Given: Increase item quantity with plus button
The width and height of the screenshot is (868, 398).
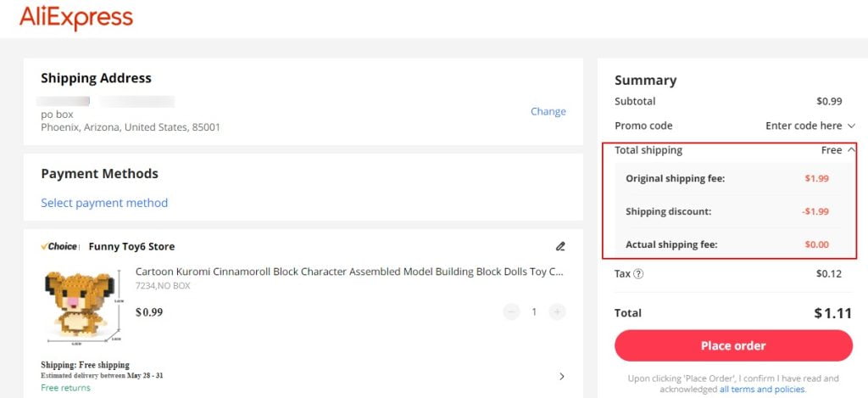Looking at the screenshot, I should pos(557,312).
